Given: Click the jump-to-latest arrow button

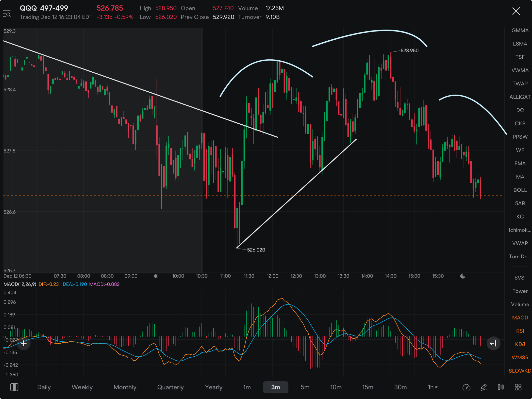Looking at the screenshot, I should (493, 343).
